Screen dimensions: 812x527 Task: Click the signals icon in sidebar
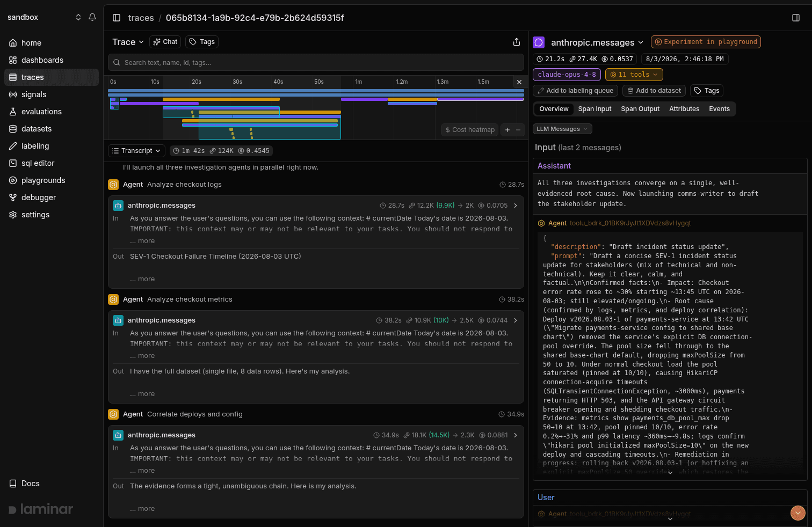(x=13, y=94)
